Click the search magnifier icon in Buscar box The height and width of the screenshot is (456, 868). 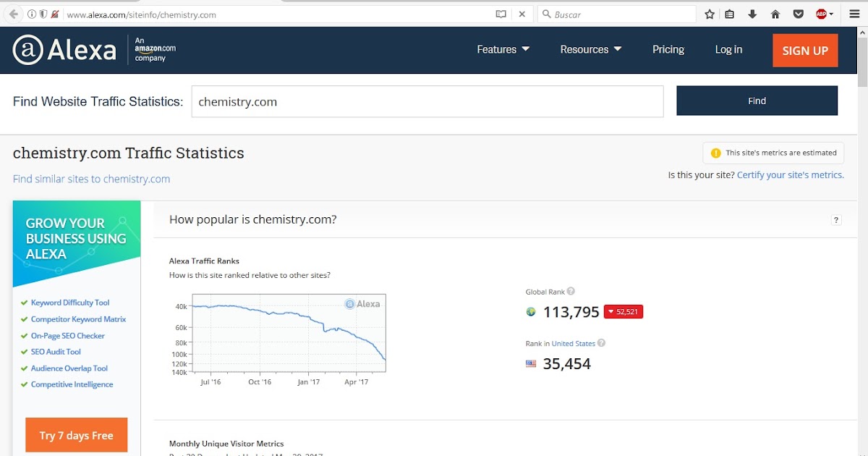[547, 14]
